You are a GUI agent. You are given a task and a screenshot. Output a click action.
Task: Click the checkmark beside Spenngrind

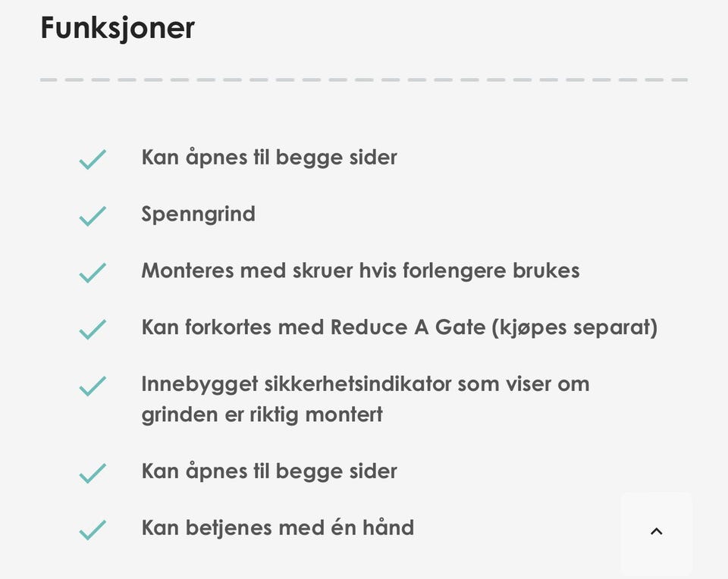click(93, 217)
